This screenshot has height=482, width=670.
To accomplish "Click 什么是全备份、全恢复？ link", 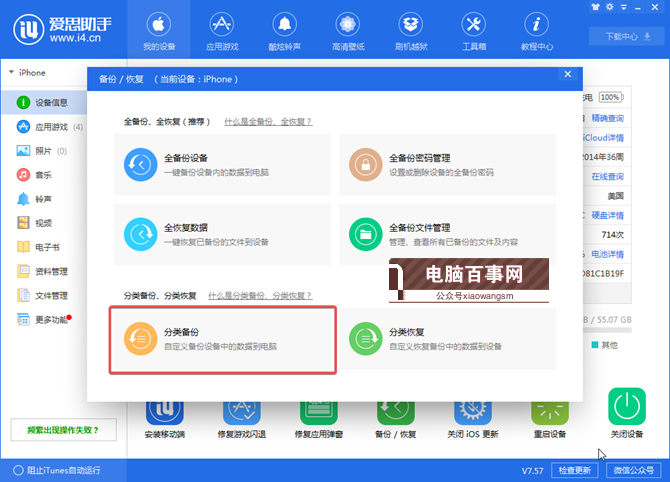I will (x=268, y=121).
